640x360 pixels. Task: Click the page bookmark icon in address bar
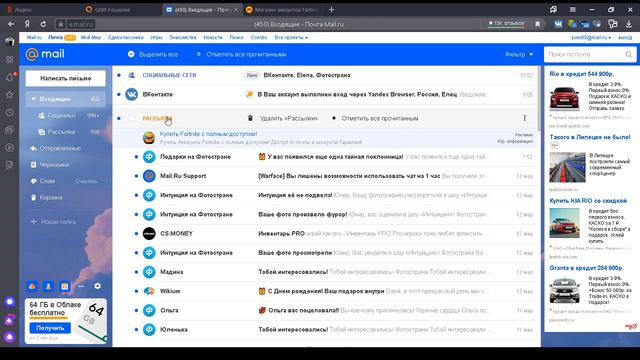pyautogui.click(x=538, y=24)
